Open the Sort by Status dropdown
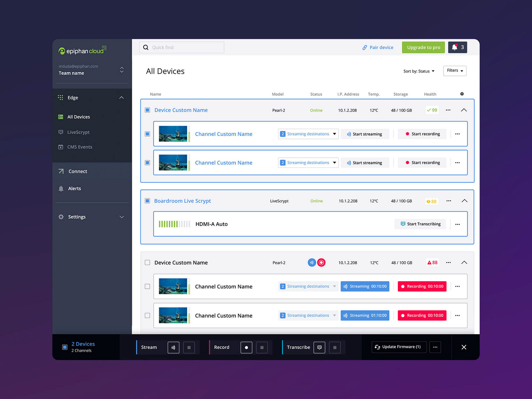This screenshot has width=532, height=399. point(419,71)
